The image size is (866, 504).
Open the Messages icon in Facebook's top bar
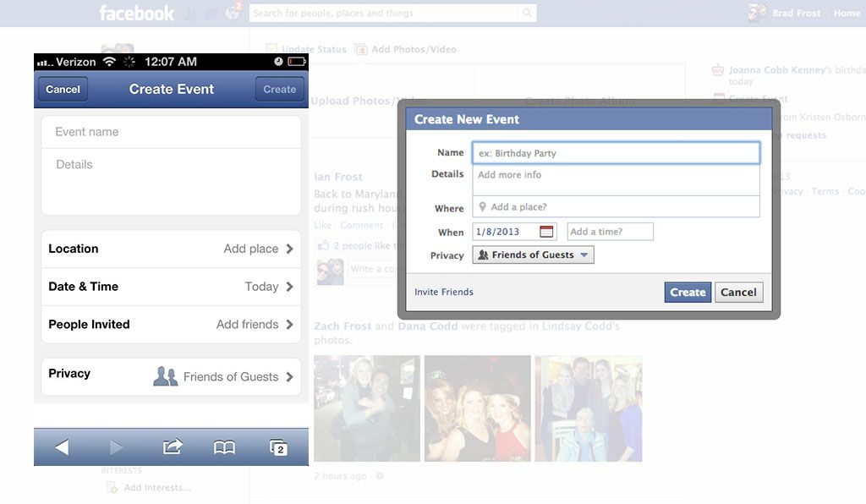(211, 14)
